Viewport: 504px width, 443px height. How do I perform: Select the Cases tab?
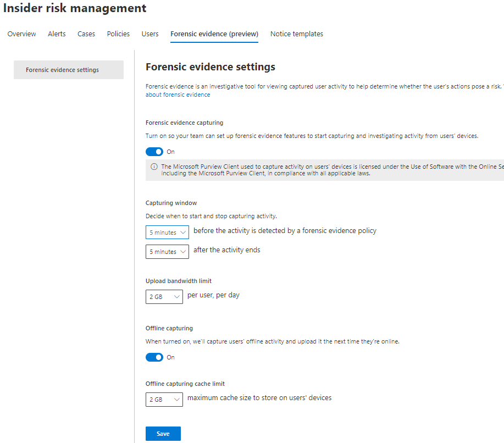pyautogui.click(x=86, y=34)
